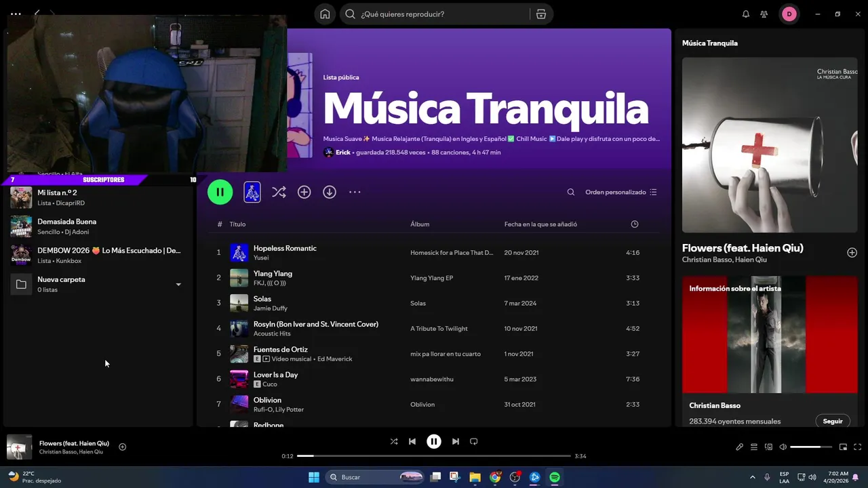Click the playlist preview cover next to pause
This screenshot has width=868, height=488.
pos(252,192)
